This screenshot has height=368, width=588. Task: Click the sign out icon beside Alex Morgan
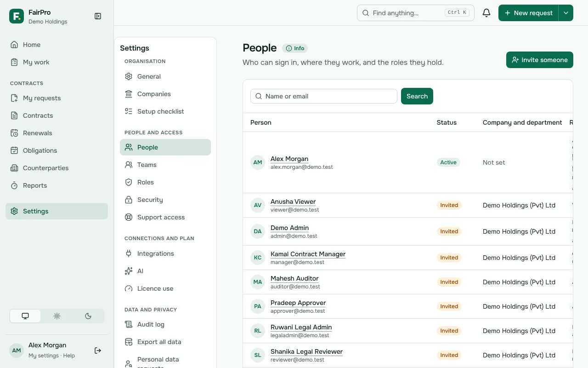pyautogui.click(x=98, y=351)
